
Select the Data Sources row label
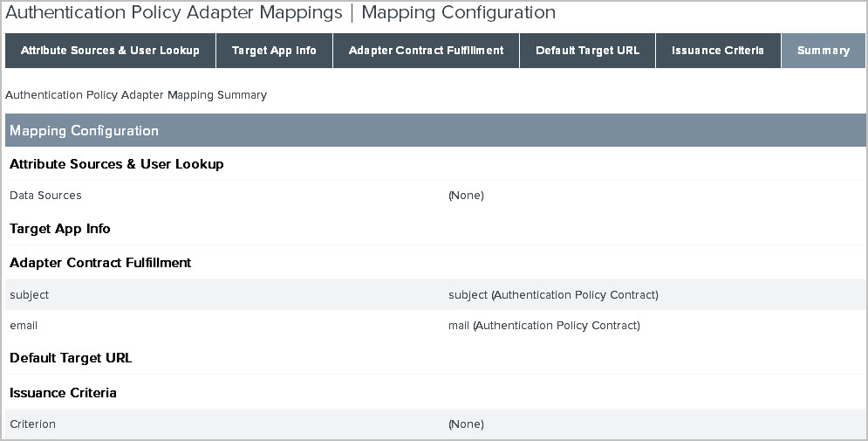[x=45, y=196]
